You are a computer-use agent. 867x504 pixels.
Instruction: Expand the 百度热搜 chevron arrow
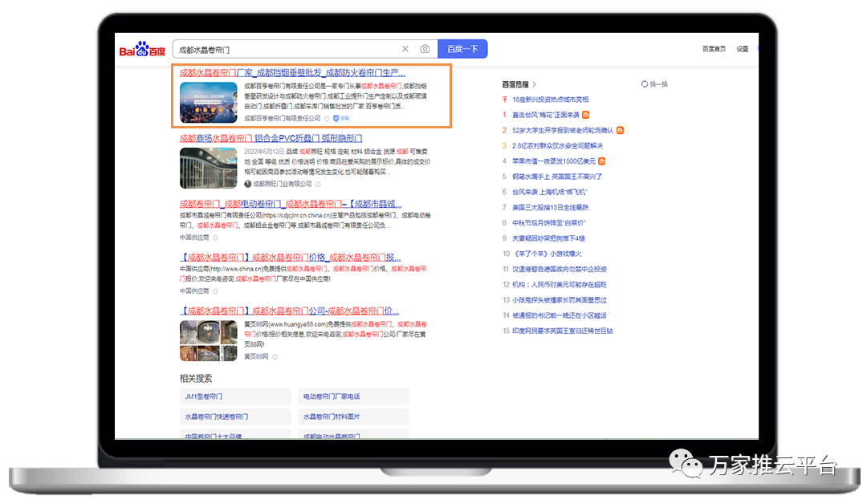point(534,84)
